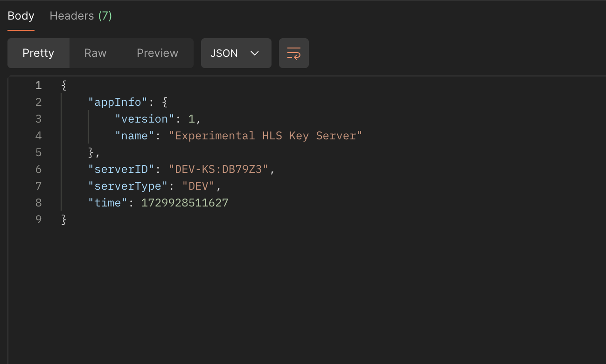Click line number 1 in the gutter
The height and width of the screenshot is (364, 606).
38,85
